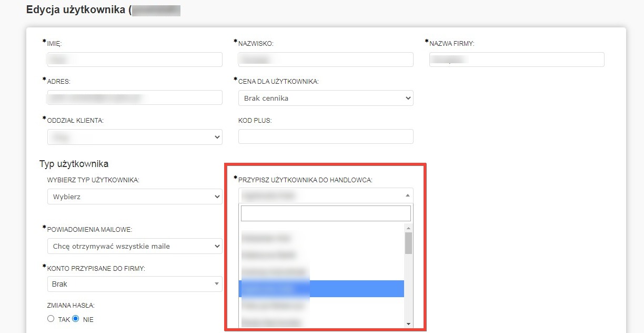The height and width of the screenshot is (333, 644).
Task: Click the arrow icon of Brak cennika dropdown
Action: [407, 98]
